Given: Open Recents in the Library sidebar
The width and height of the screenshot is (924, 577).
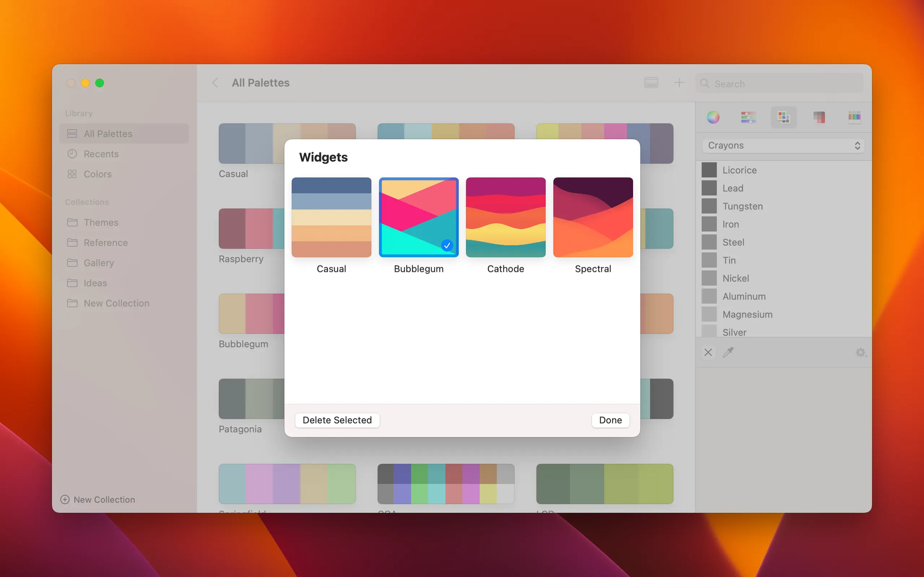Looking at the screenshot, I should tap(101, 154).
